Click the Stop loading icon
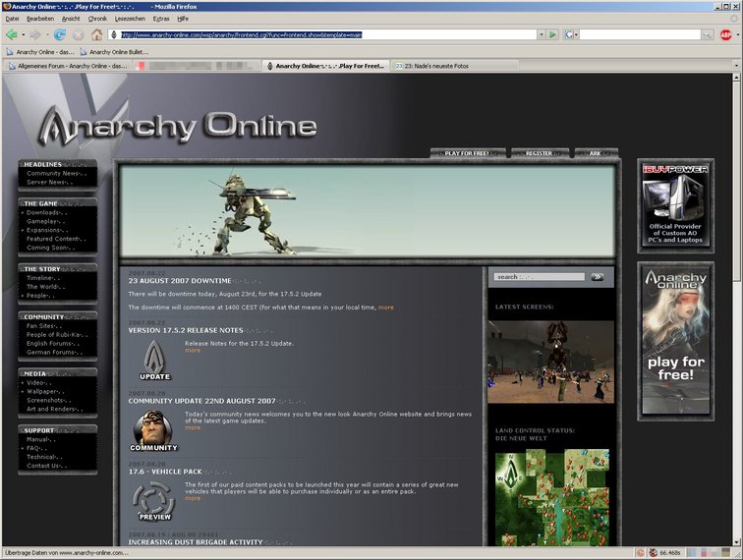743x560 pixels. [79, 34]
